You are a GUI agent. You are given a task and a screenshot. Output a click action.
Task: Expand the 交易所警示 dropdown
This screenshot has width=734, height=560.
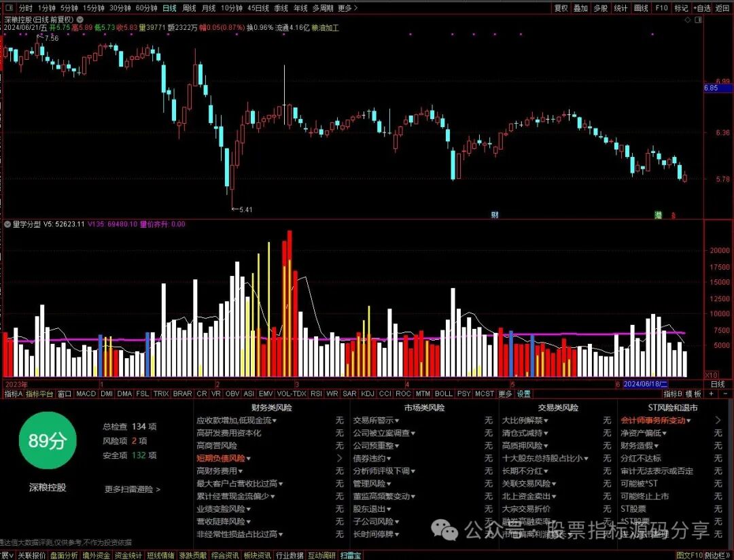tap(376, 421)
